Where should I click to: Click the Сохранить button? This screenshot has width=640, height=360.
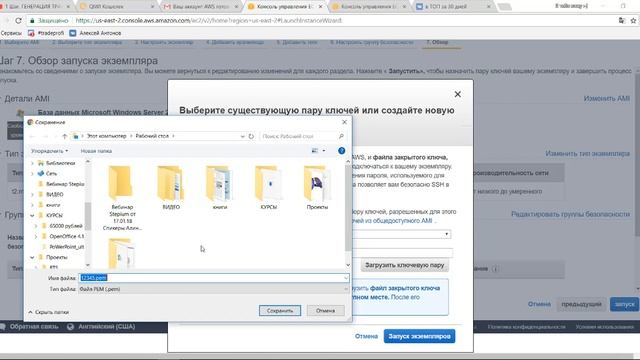pos(280,311)
